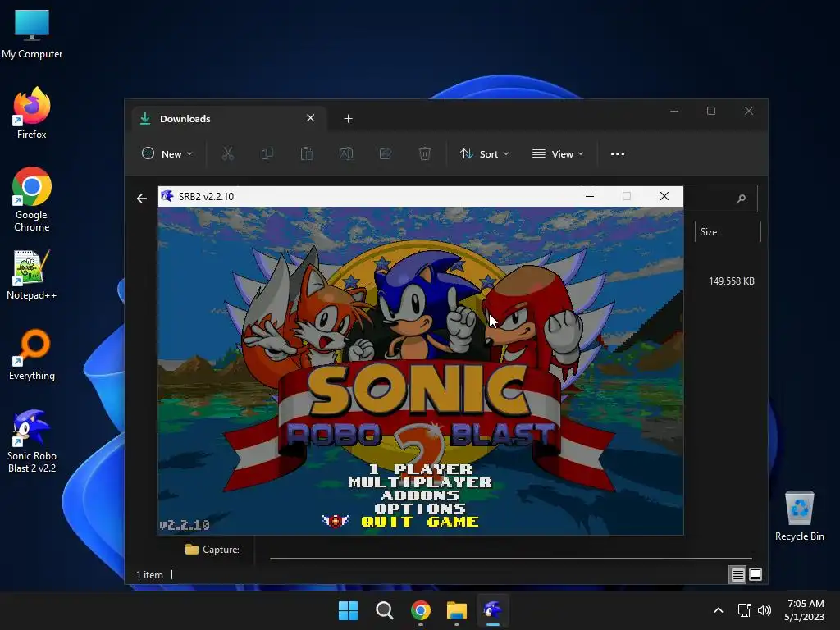Switch Explorer to large thumbnails view icon
840x630 pixels.
[x=756, y=575]
